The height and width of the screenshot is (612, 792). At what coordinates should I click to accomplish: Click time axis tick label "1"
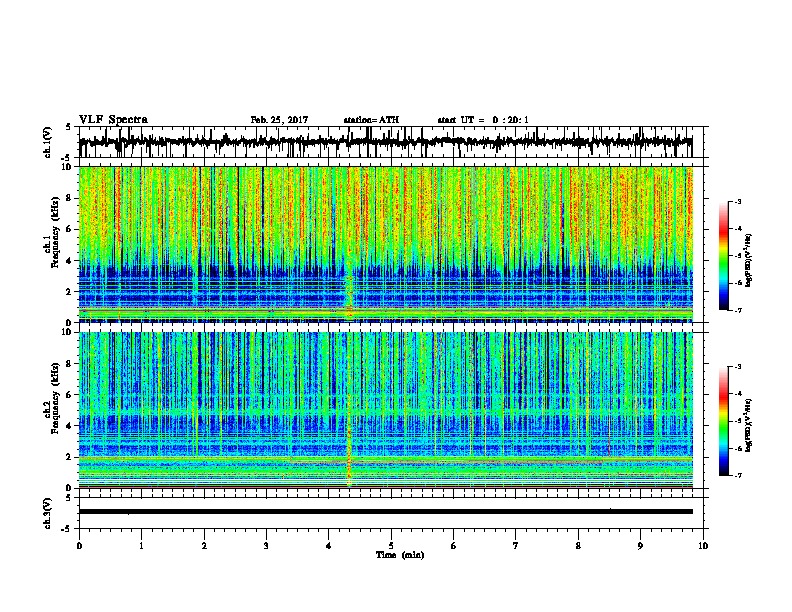[141, 546]
